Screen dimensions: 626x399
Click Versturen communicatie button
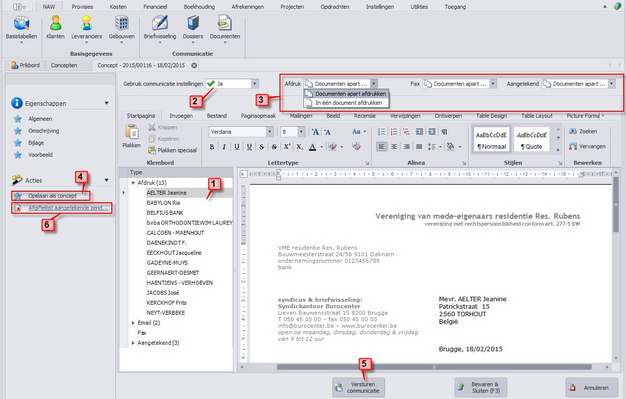[359, 387]
